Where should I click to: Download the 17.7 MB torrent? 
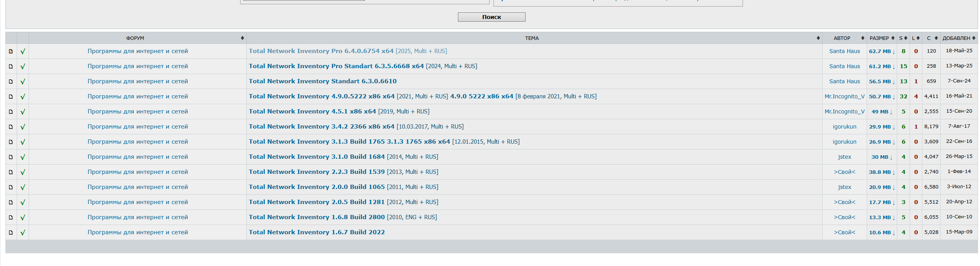[x=882, y=202]
